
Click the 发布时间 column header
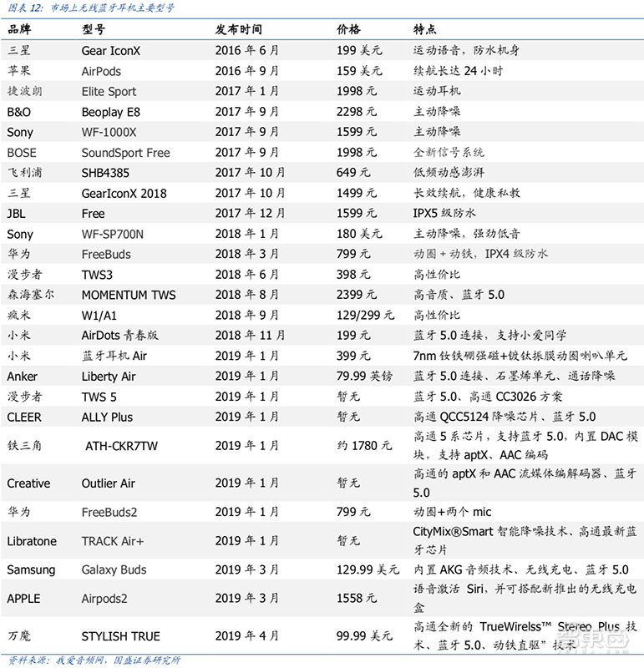click(239, 29)
